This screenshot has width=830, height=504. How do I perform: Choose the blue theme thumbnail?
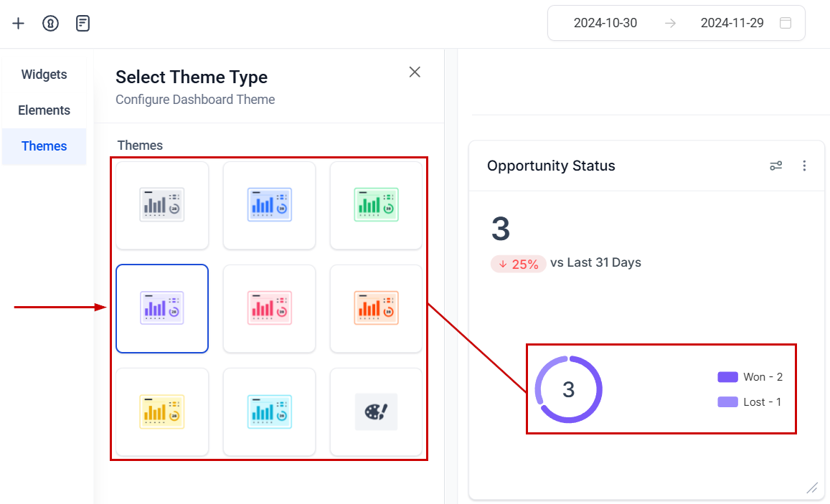point(269,205)
